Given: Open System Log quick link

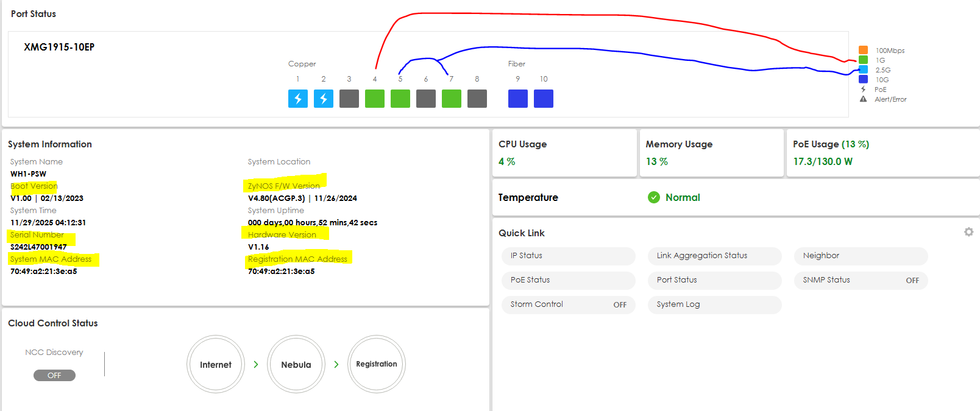Looking at the screenshot, I should [x=714, y=304].
